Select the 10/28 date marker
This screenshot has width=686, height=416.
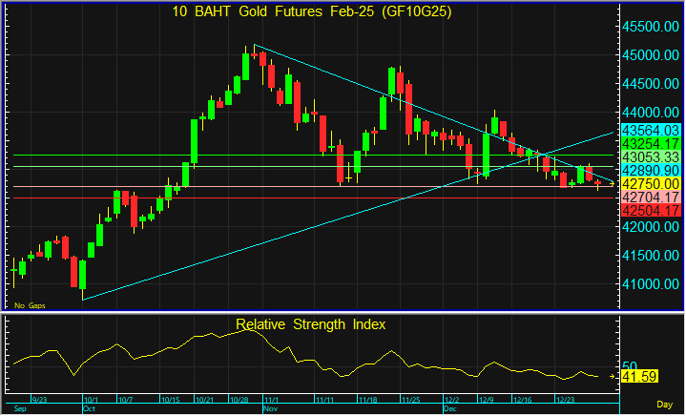pos(239,400)
